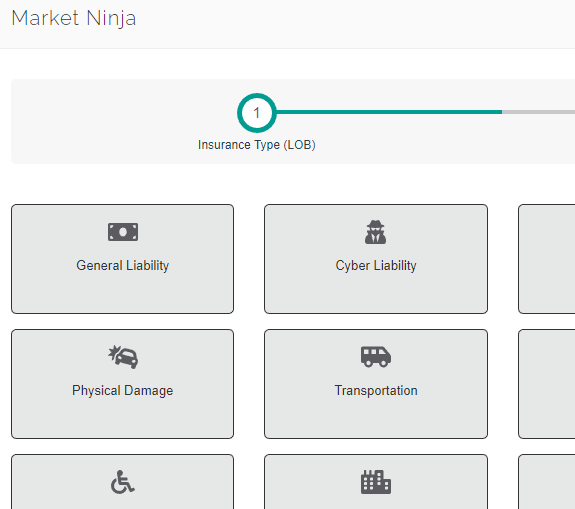Select the cut-off card right of Cyber Liability

click(x=546, y=259)
